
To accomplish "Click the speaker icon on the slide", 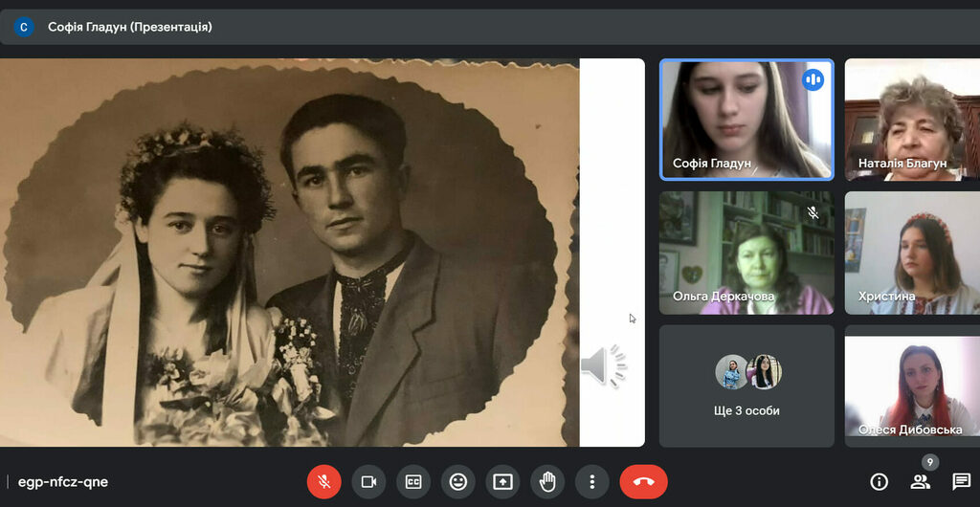I will coord(603,367).
